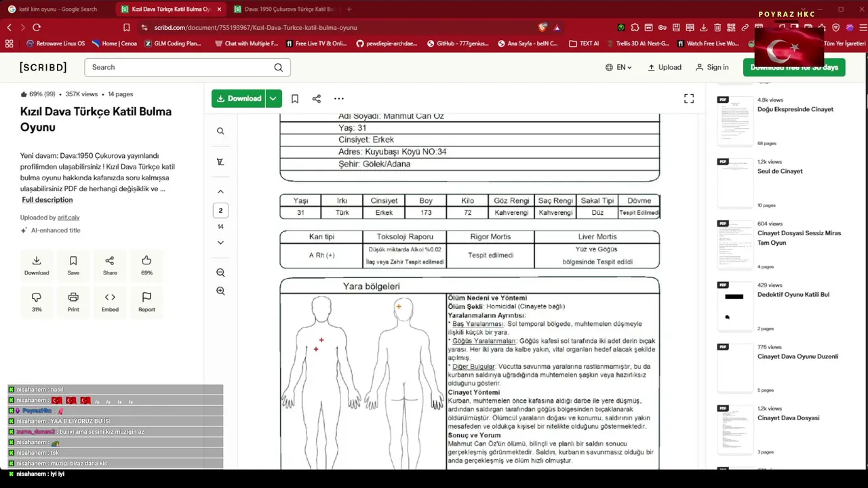Bookmark the document with the toolbar bookmark icon
This screenshot has width=868, height=488.
(295, 99)
